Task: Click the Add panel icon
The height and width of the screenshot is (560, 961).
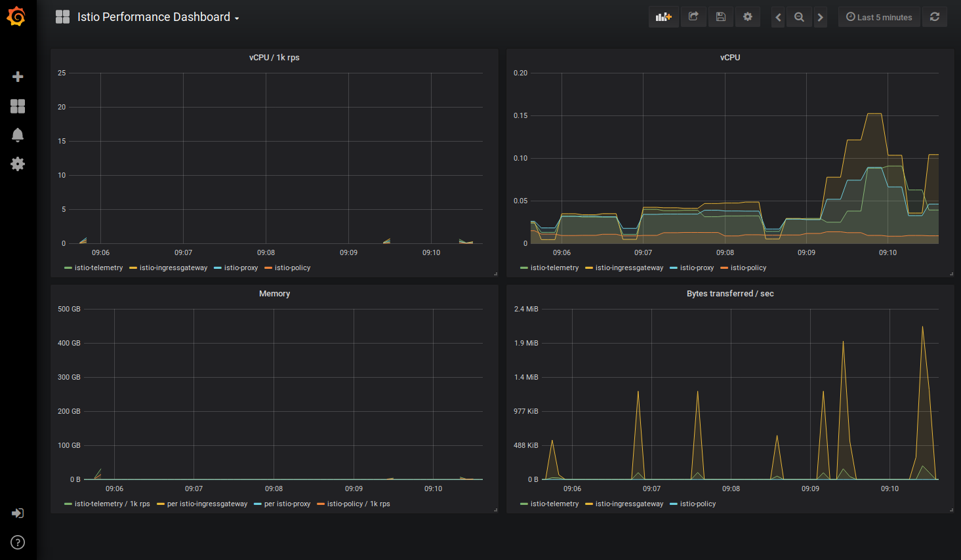Action: coord(664,17)
